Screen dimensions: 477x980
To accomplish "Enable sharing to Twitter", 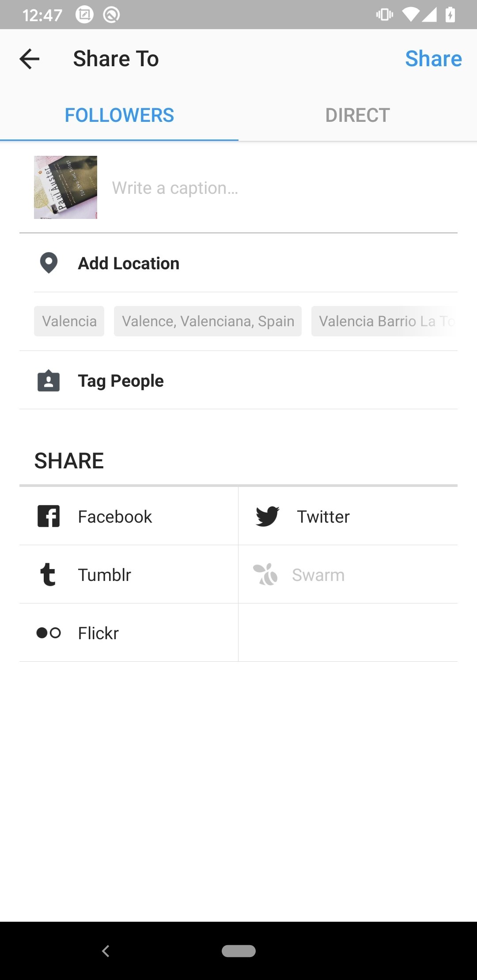I will click(x=348, y=516).
